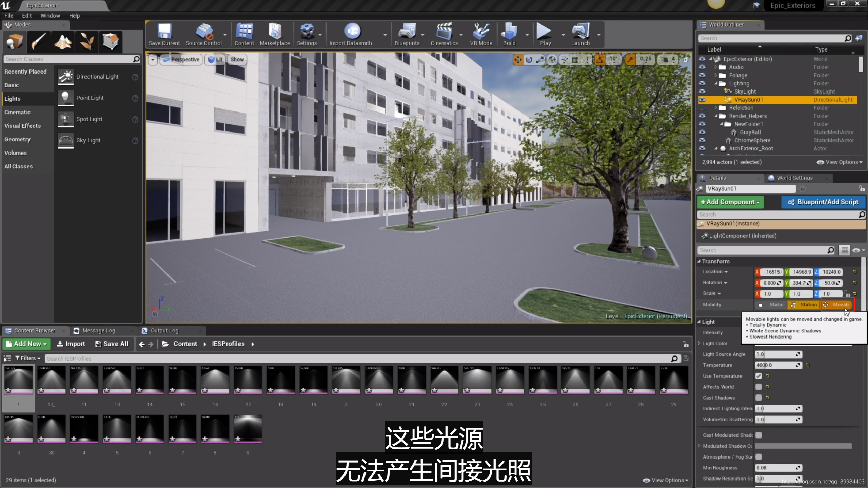Open the Help menu
The width and height of the screenshot is (868, 488).
pyautogui.click(x=74, y=16)
